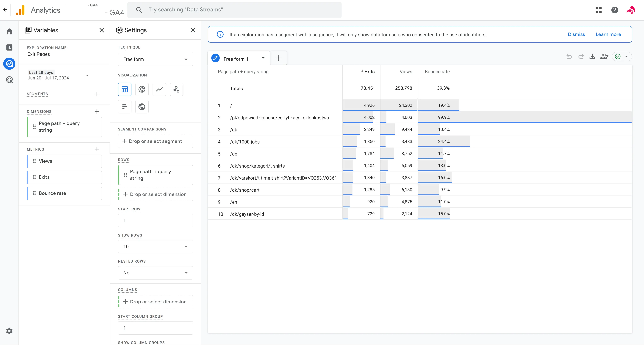Click the certyfikaty-i-czlonkostwa row path
Screen dimensions: 644x345
coord(280,118)
